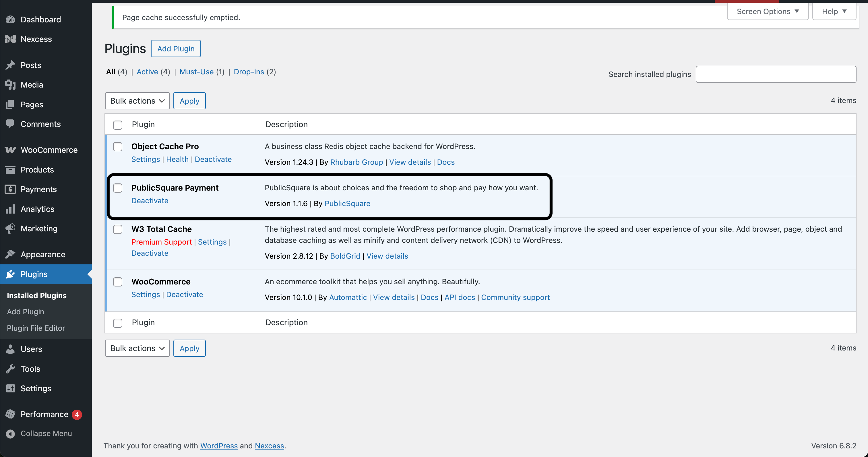Open the Dashboard gauge icon
The height and width of the screenshot is (457, 868).
click(x=10, y=20)
